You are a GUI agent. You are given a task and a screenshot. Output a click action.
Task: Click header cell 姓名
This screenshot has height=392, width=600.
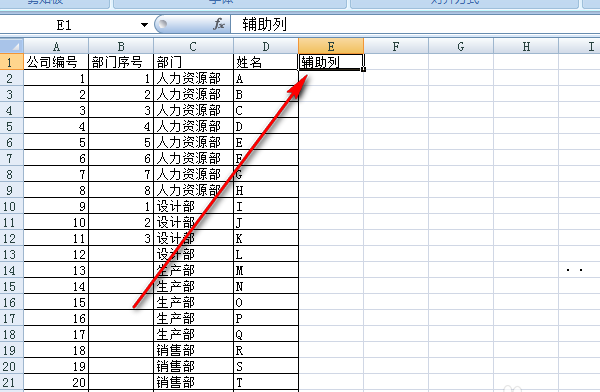[x=266, y=62]
